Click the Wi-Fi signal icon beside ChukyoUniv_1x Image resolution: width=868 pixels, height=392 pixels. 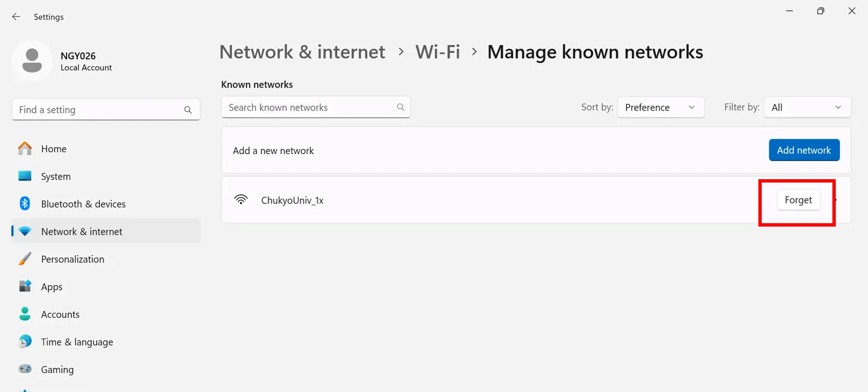[x=241, y=200]
